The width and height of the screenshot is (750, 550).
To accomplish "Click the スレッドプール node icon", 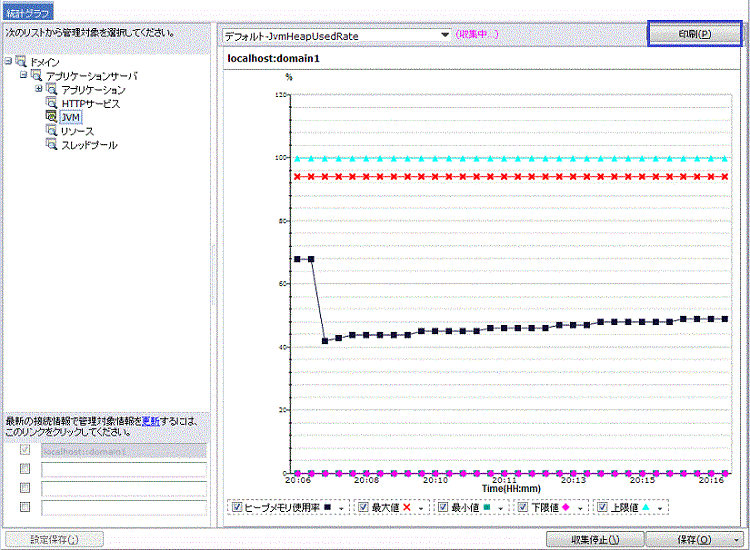I will tap(51, 146).
